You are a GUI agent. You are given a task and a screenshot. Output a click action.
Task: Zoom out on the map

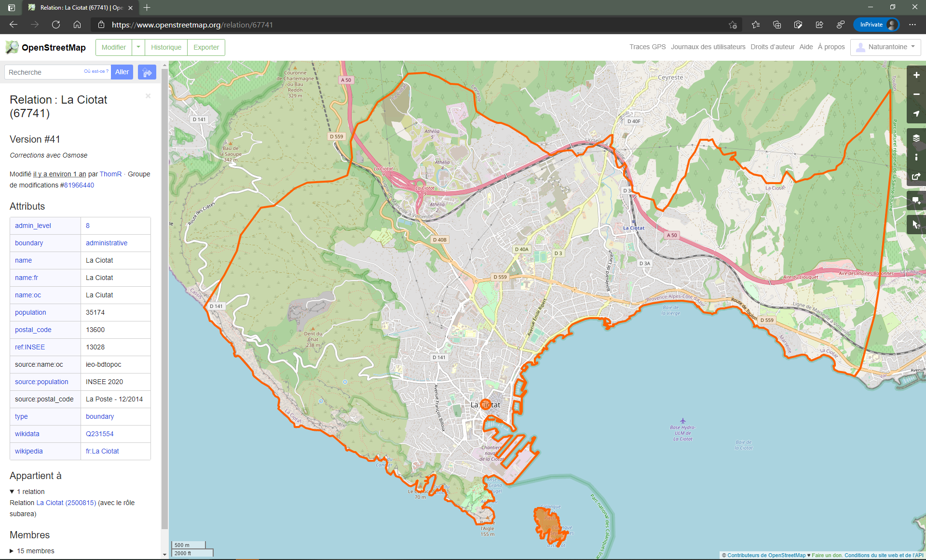[916, 94]
